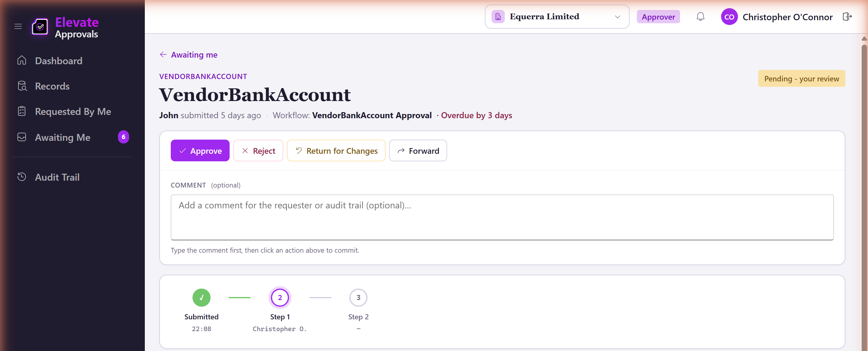Toggle the hamburger sidebar menu
The image size is (868, 351).
[18, 26]
